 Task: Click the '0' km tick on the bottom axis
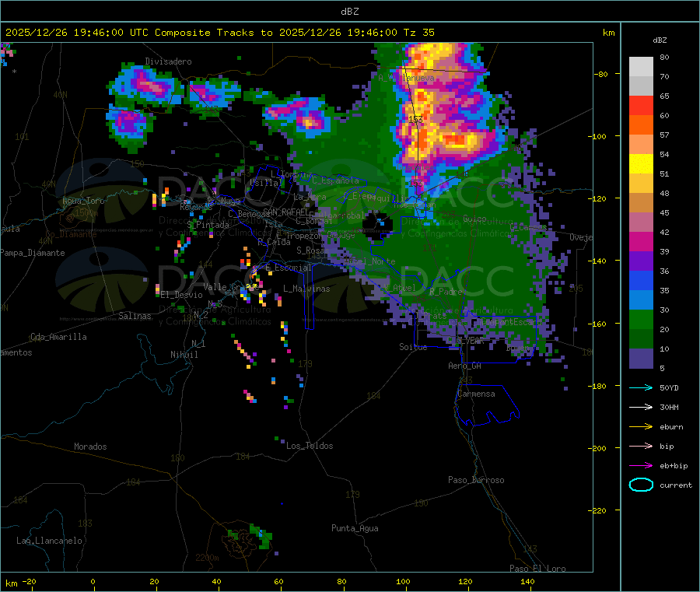coord(93,582)
